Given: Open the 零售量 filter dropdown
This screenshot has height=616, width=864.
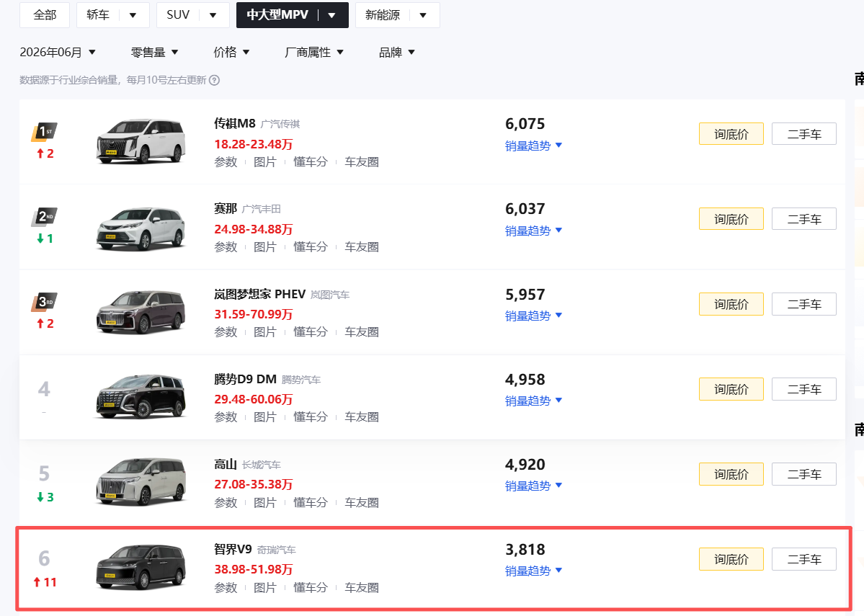Looking at the screenshot, I should [x=155, y=53].
